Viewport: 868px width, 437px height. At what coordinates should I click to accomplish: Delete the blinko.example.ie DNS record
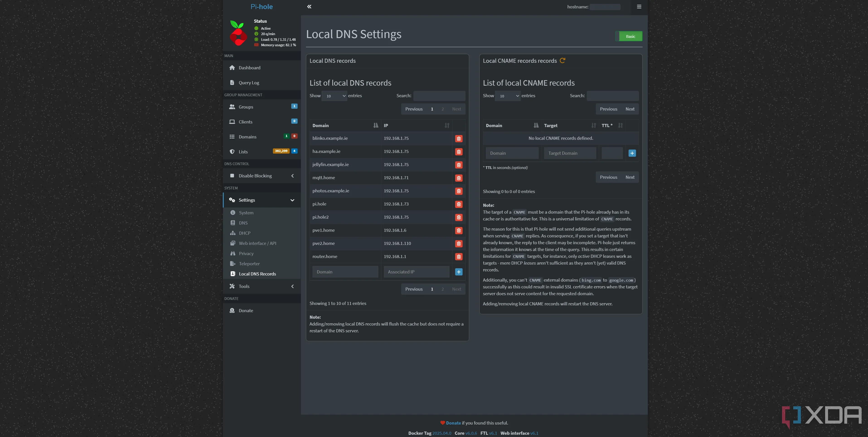pyautogui.click(x=458, y=139)
